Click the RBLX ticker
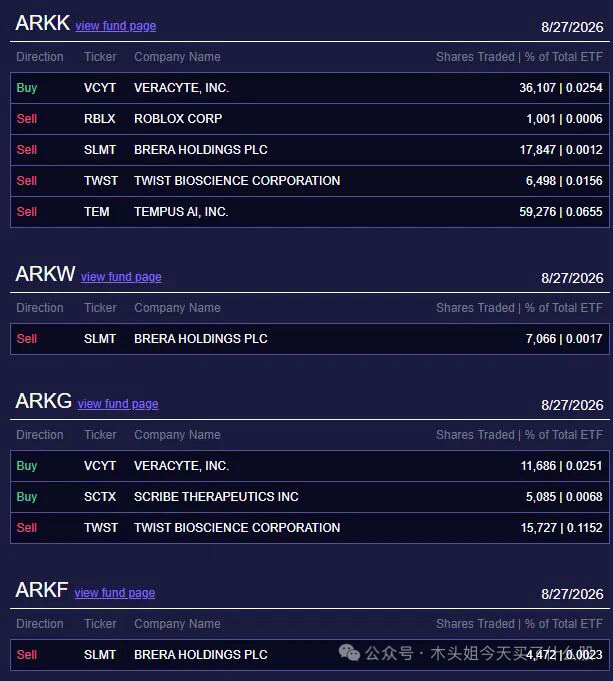This screenshot has height=681, width=613. point(99,119)
